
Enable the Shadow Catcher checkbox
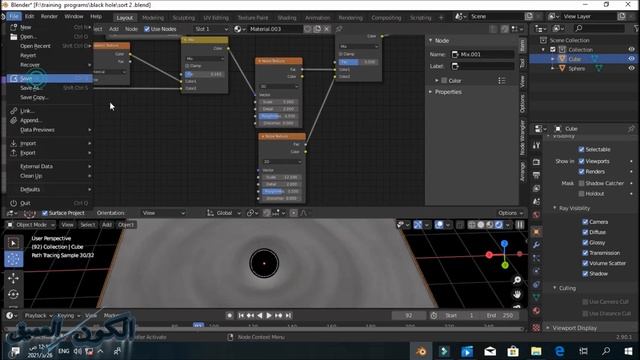582,183
